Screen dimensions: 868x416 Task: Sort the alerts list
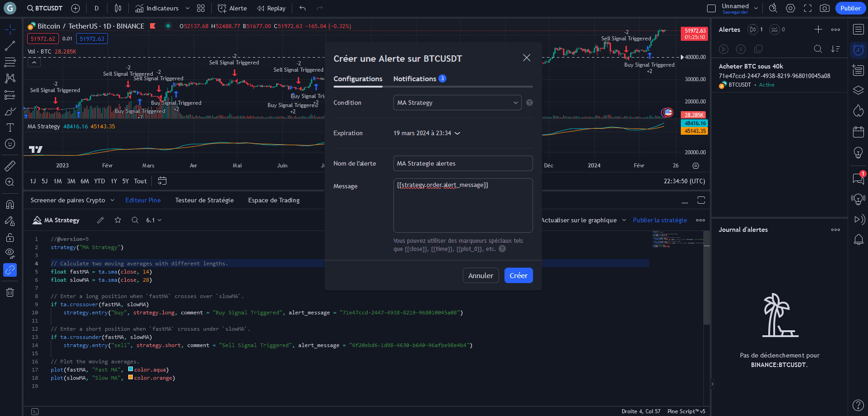[835, 49]
